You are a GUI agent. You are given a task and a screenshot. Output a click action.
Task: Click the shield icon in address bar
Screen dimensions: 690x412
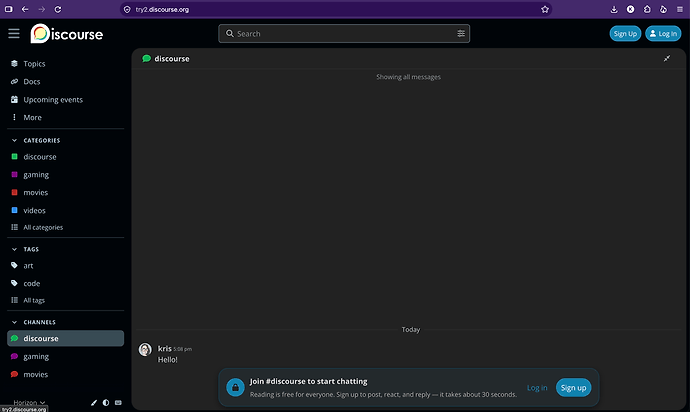click(x=127, y=9)
